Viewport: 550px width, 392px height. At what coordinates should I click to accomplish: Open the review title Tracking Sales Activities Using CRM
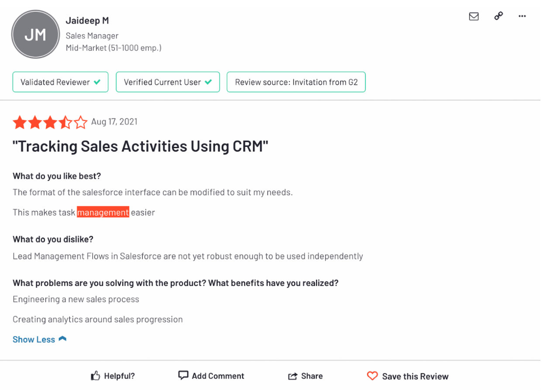click(x=140, y=147)
